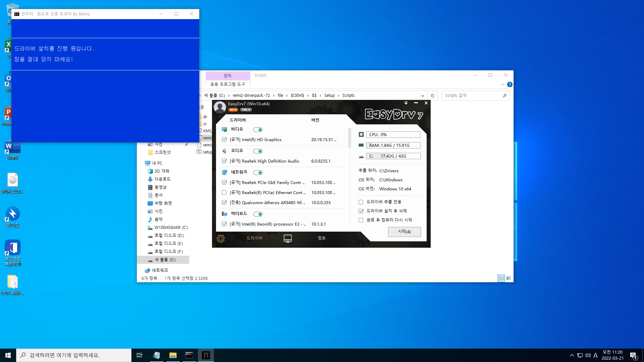The height and width of the screenshot is (362, 644).
Task: Open EasyDrv7 settings gear icon
Action: click(x=221, y=239)
